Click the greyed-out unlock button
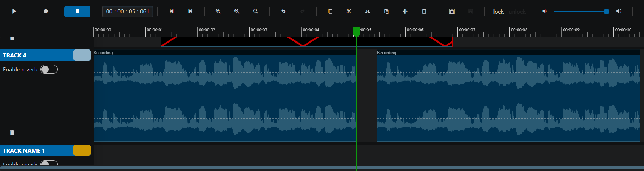The image size is (644, 171). (x=517, y=12)
